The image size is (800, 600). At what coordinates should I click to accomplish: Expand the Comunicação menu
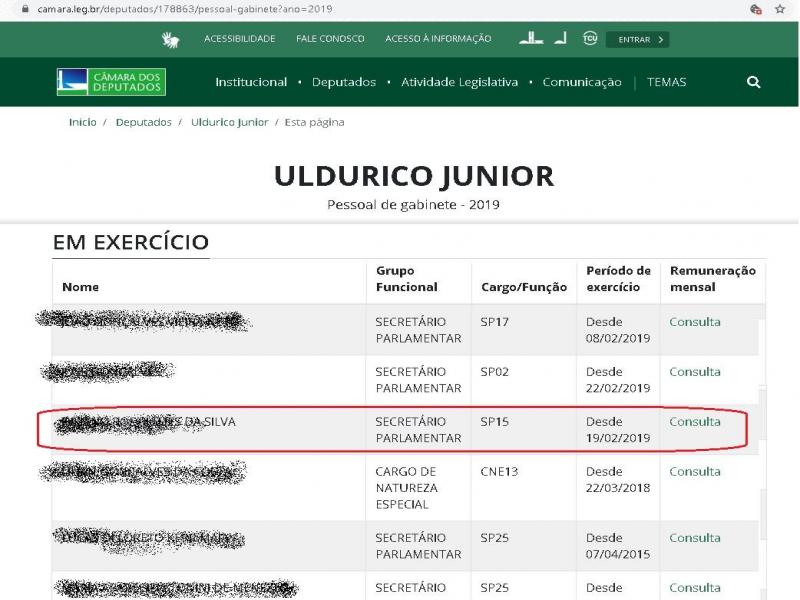tap(581, 82)
